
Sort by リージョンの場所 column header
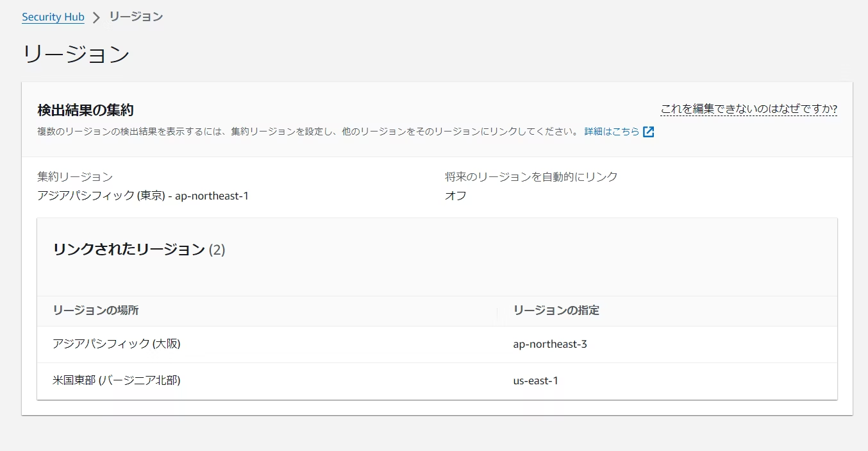click(x=96, y=311)
